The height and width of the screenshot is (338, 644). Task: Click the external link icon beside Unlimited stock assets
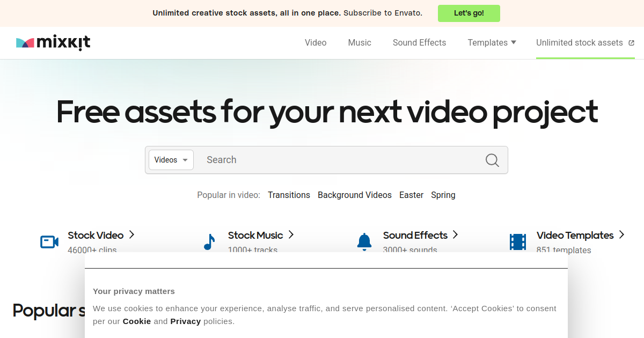pyautogui.click(x=631, y=43)
